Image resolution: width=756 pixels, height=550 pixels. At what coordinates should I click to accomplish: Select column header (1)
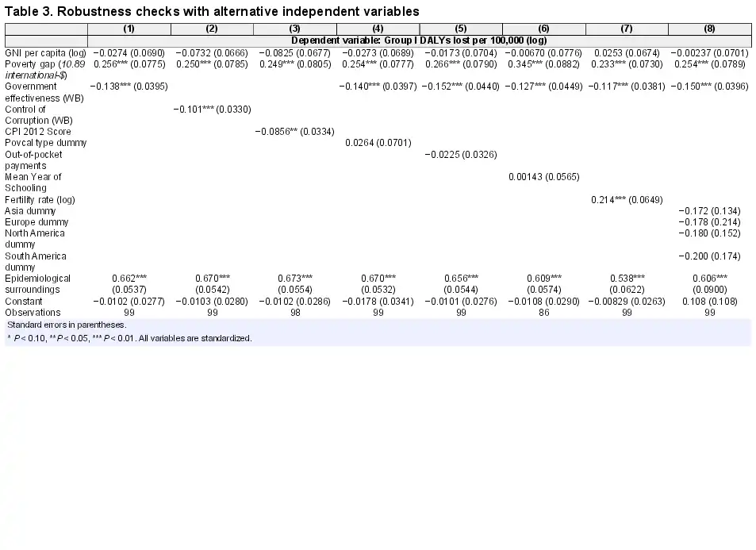[129, 29]
